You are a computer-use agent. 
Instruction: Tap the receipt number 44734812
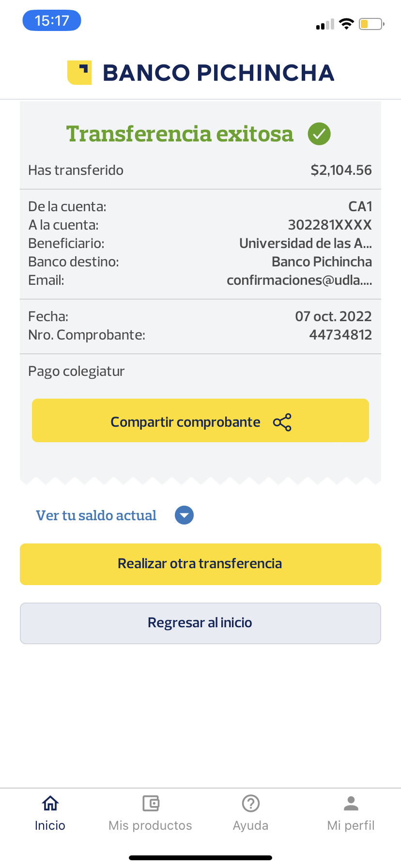[340, 335]
